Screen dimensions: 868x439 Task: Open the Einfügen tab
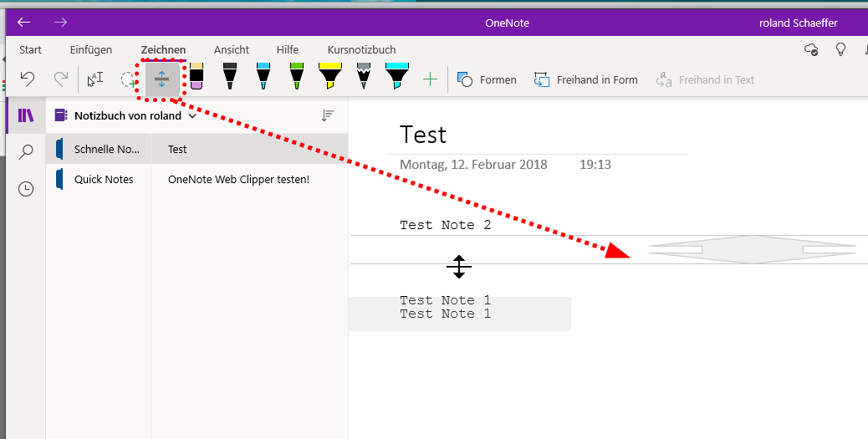[x=91, y=50]
